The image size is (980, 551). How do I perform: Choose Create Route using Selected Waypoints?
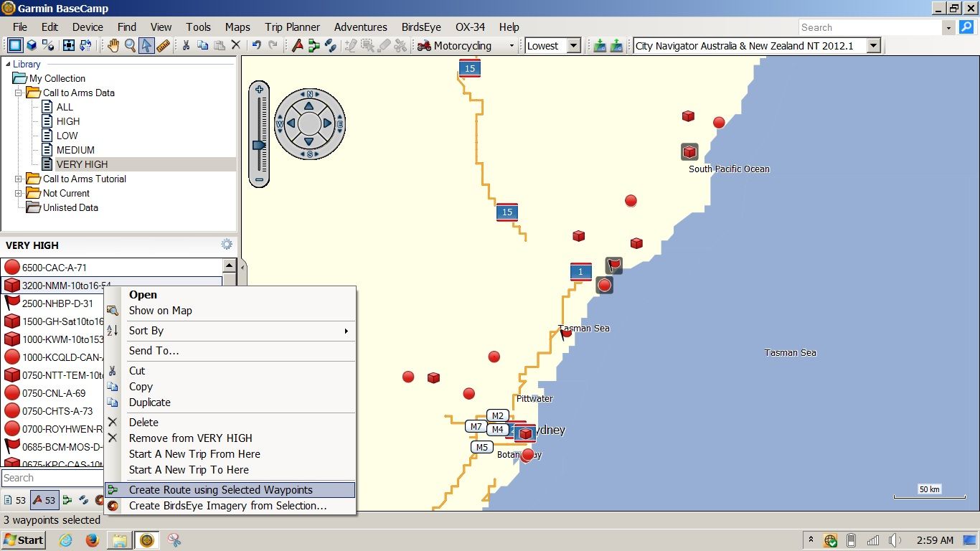point(230,490)
